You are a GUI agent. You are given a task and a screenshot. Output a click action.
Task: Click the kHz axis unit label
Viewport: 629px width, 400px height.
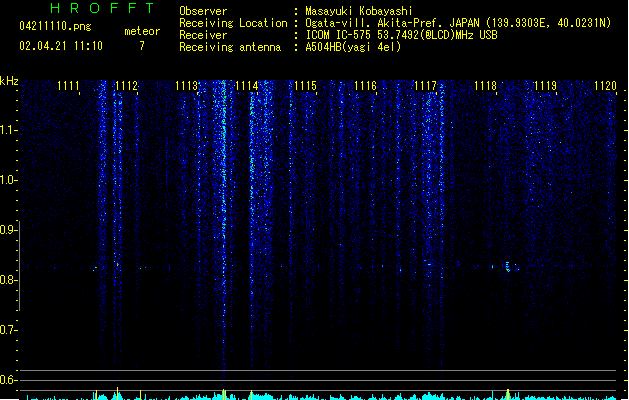pyautogui.click(x=9, y=81)
